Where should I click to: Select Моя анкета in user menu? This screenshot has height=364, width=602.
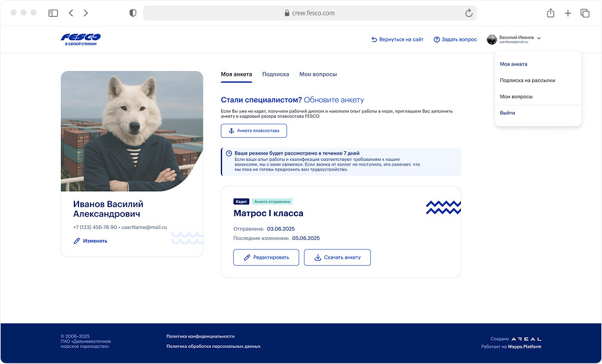[x=513, y=64]
